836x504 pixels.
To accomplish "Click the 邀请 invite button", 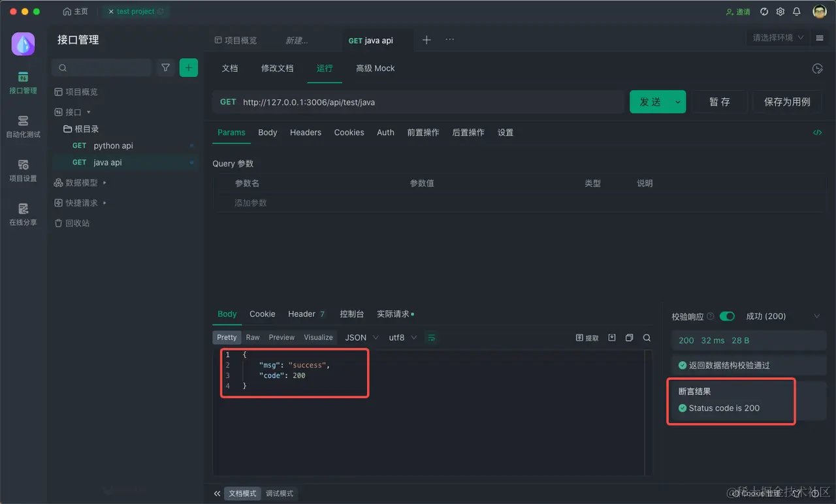I will coord(738,12).
